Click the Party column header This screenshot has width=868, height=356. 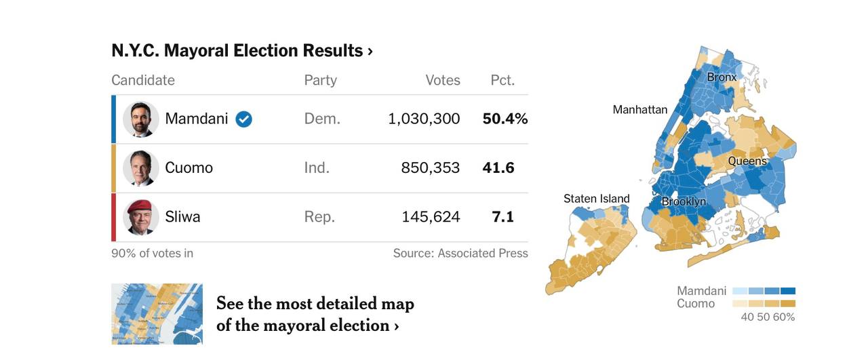tap(320, 80)
